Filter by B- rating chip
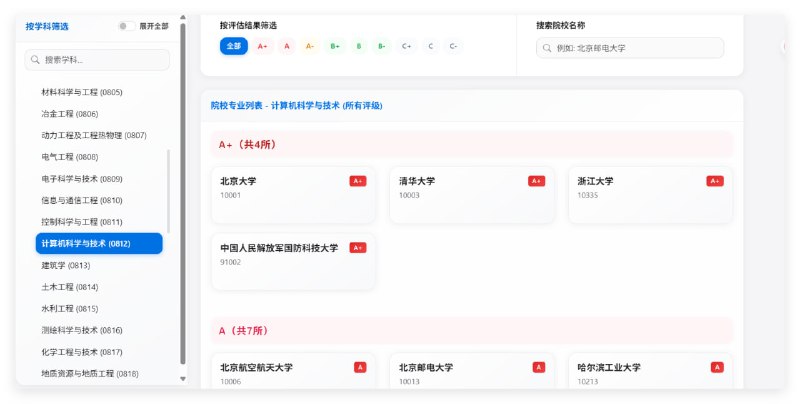Image resolution: width=800 pixels, height=404 pixels. (382, 46)
